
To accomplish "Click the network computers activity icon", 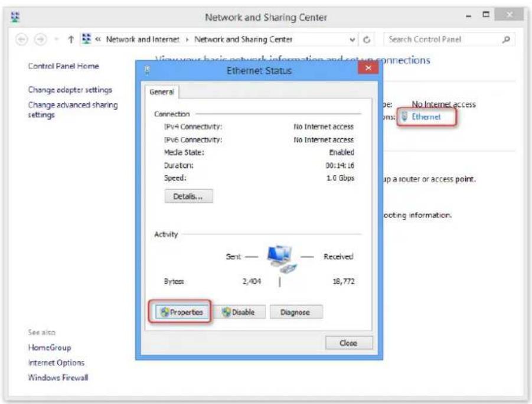I will coord(282,259).
